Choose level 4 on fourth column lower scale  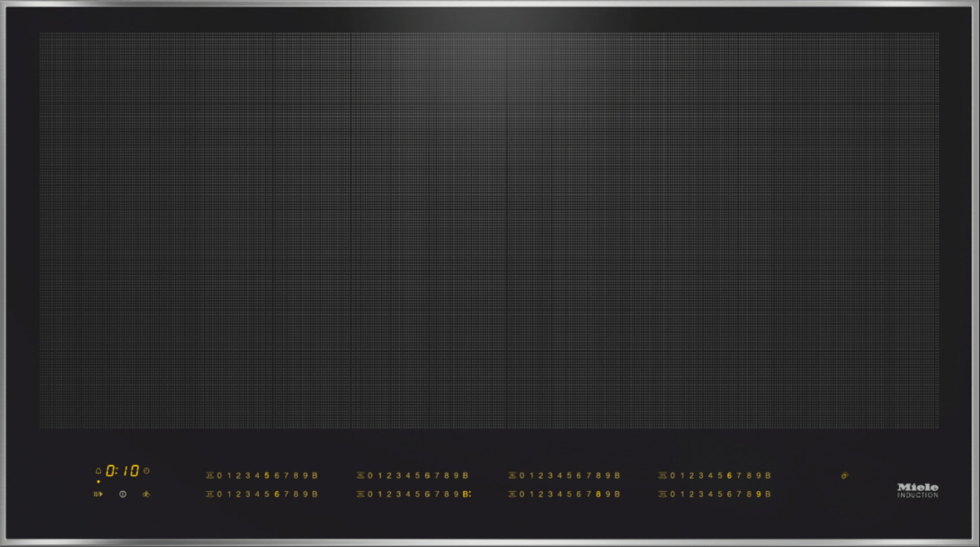(710, 494)
